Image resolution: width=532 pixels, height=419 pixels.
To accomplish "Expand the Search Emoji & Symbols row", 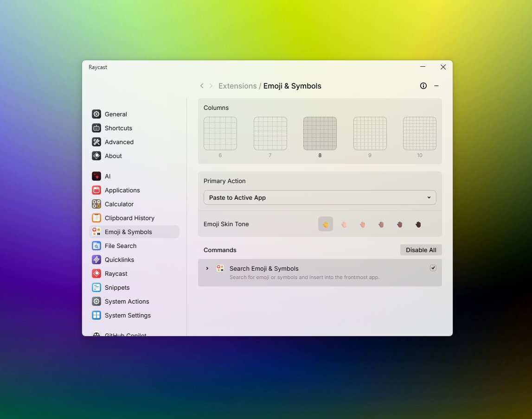I will 207,268.
